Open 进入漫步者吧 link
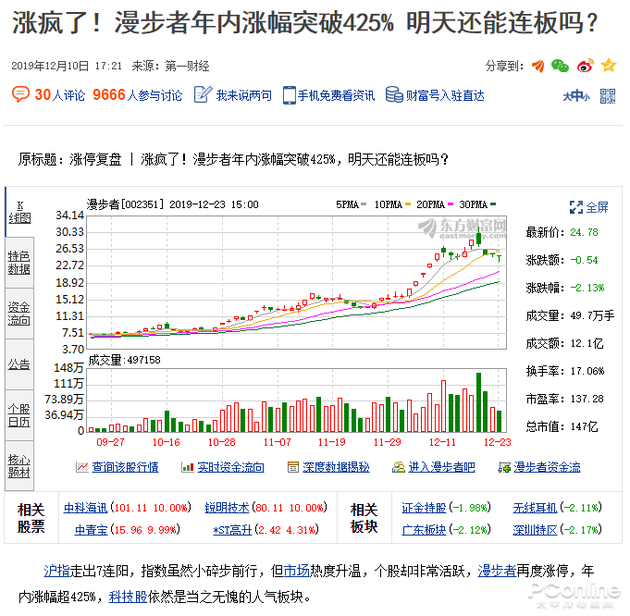 (x=442, y=467)
